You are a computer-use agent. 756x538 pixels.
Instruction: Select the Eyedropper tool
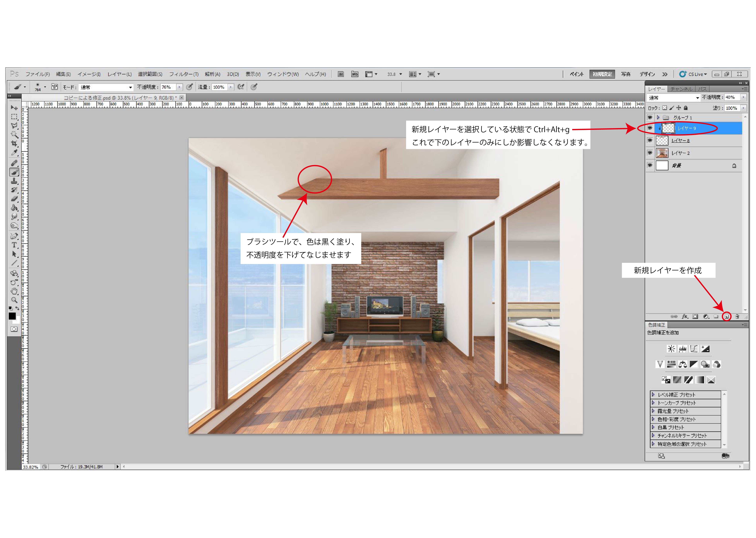(x=14, y=152)
